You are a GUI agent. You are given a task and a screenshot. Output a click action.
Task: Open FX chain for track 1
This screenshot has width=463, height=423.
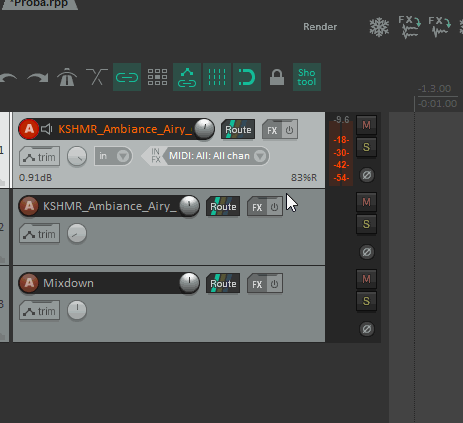pos(272,130)
